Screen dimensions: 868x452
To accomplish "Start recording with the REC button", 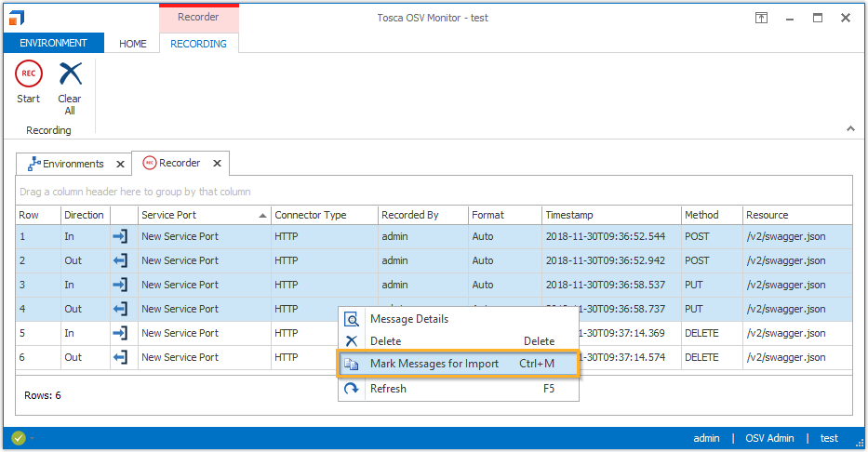I will 29,74.
